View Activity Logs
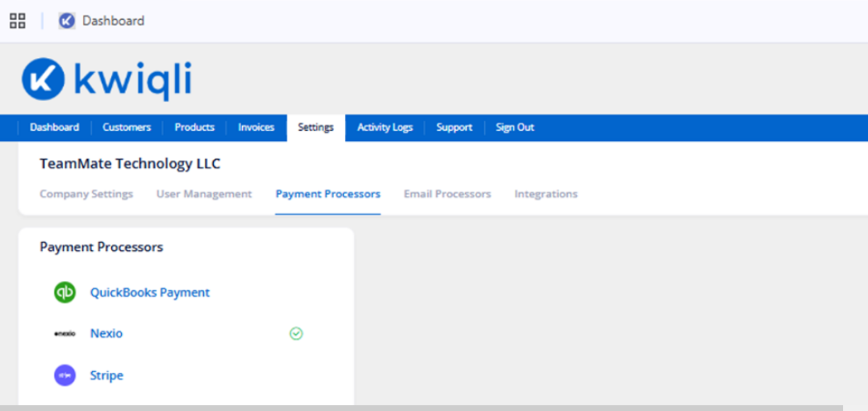The width and height of the screenshot is (868, 411). coord(385,128)
